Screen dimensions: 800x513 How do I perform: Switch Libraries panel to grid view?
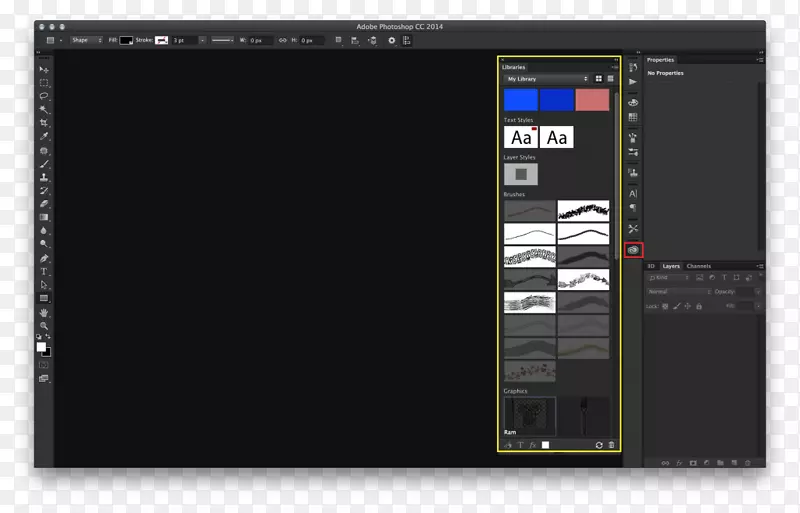(599, 78)
